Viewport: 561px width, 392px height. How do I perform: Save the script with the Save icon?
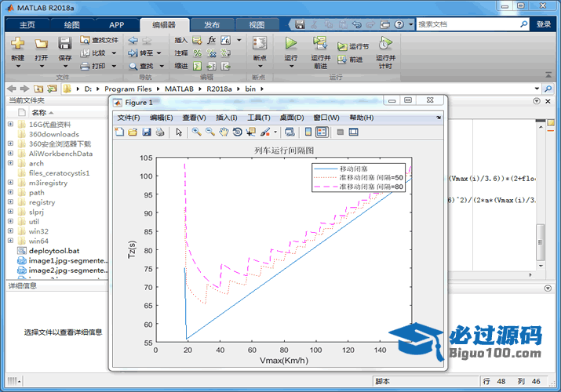[65, 43]
